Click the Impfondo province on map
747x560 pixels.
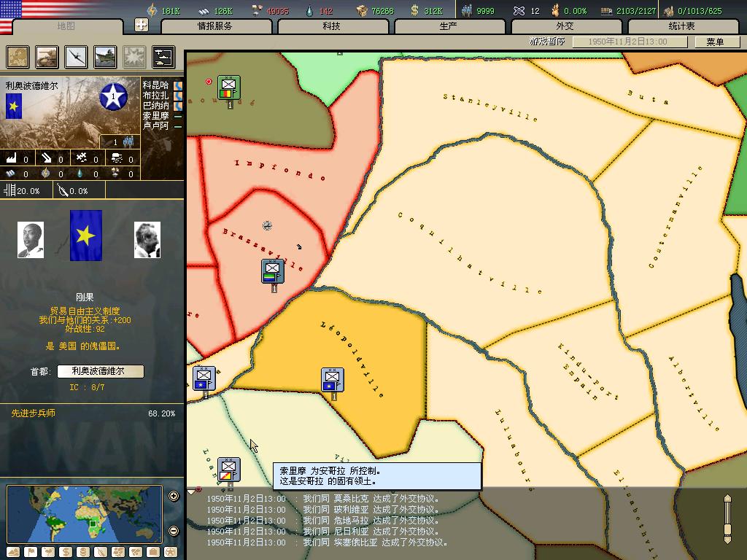[280, 170]
